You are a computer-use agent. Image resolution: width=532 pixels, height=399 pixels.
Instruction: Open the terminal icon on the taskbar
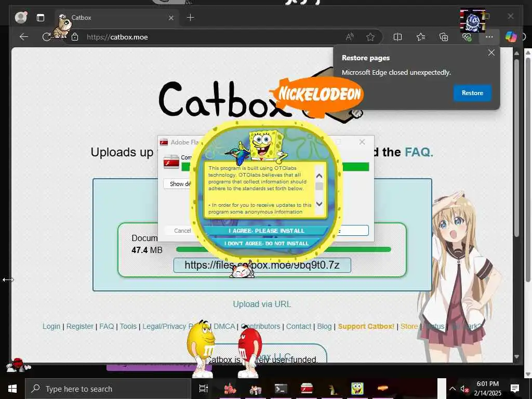pos(281,389)
